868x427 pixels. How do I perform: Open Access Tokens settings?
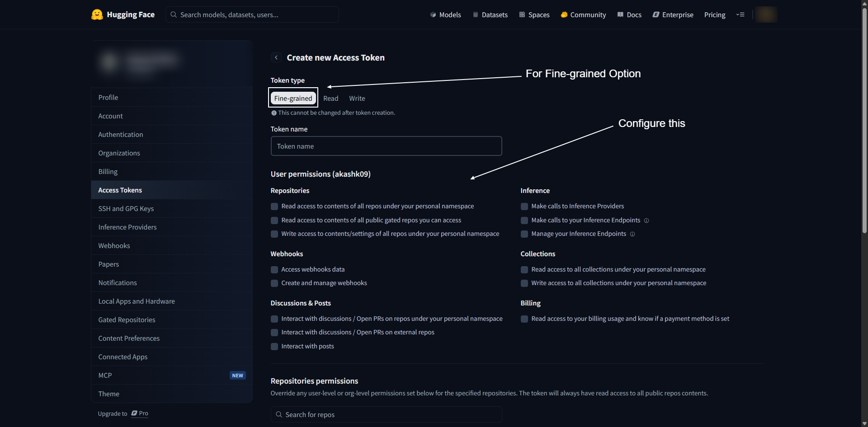172,190
